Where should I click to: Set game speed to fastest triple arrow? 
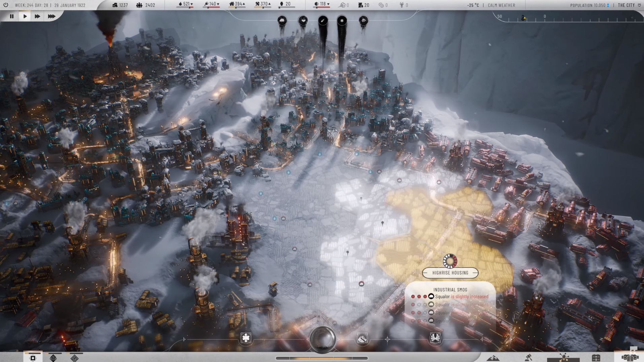click(x=51, y=16)
